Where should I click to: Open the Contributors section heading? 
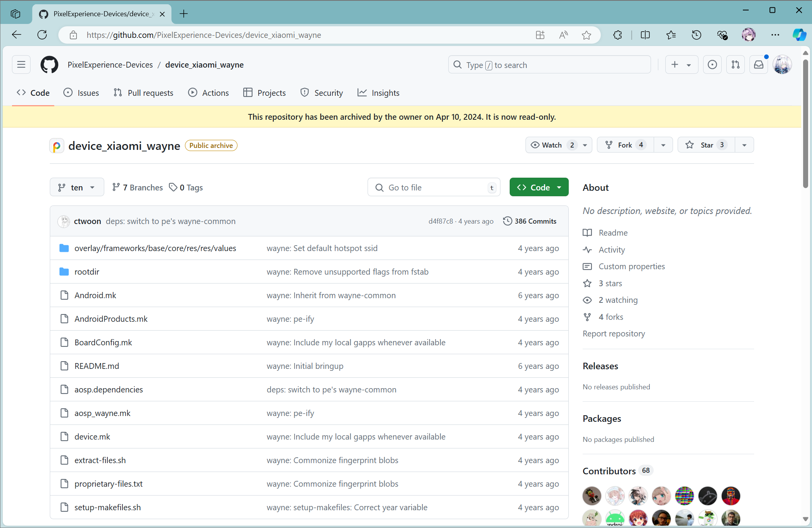[x=609, y=471]
